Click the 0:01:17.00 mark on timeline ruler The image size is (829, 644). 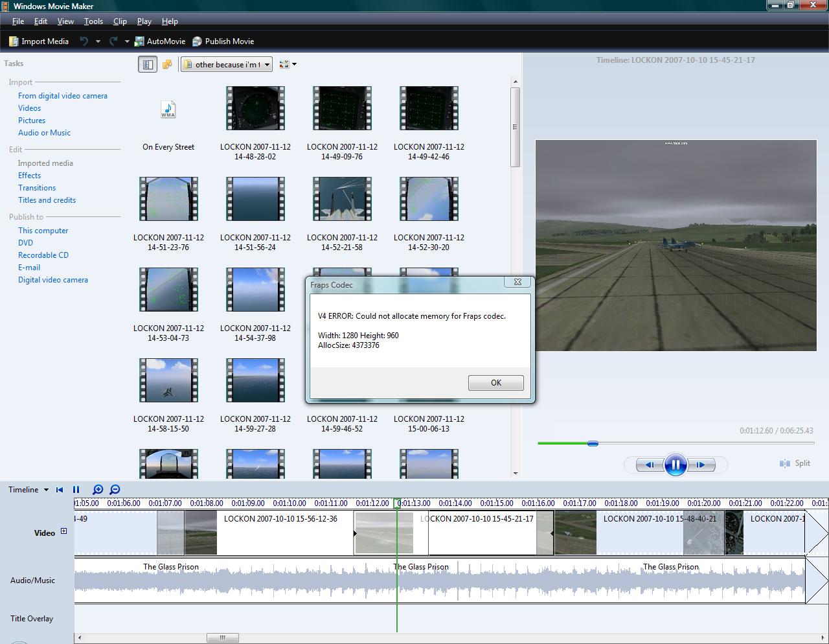coord(579,503)
